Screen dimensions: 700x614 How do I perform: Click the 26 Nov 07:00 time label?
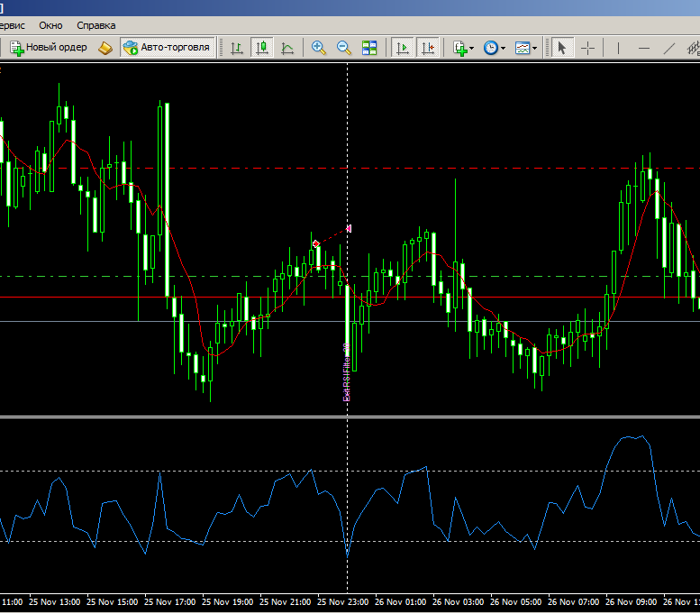(573, 602)
